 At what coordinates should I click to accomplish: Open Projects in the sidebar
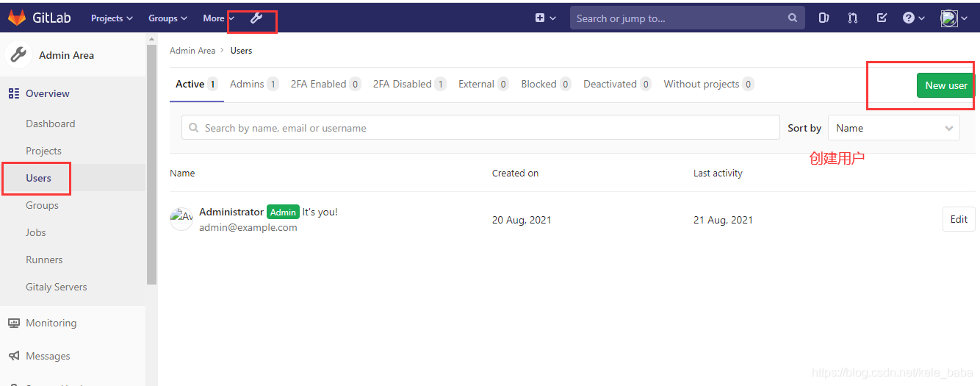pos(43,151)
